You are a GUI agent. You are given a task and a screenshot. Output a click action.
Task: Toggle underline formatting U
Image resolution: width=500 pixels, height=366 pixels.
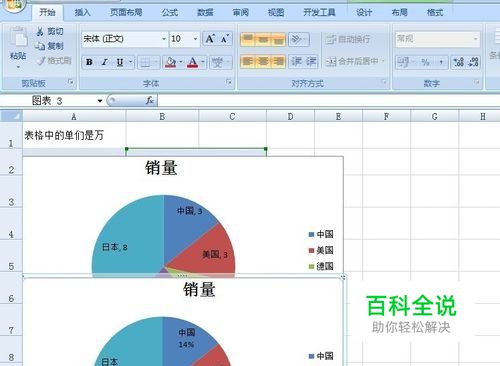coord(120,62)
